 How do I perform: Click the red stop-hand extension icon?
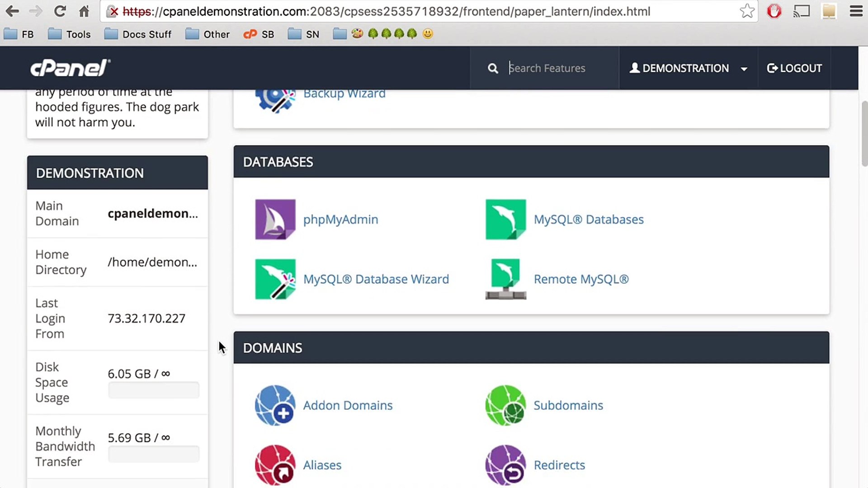pyautogui.click(x=774, y=11)
